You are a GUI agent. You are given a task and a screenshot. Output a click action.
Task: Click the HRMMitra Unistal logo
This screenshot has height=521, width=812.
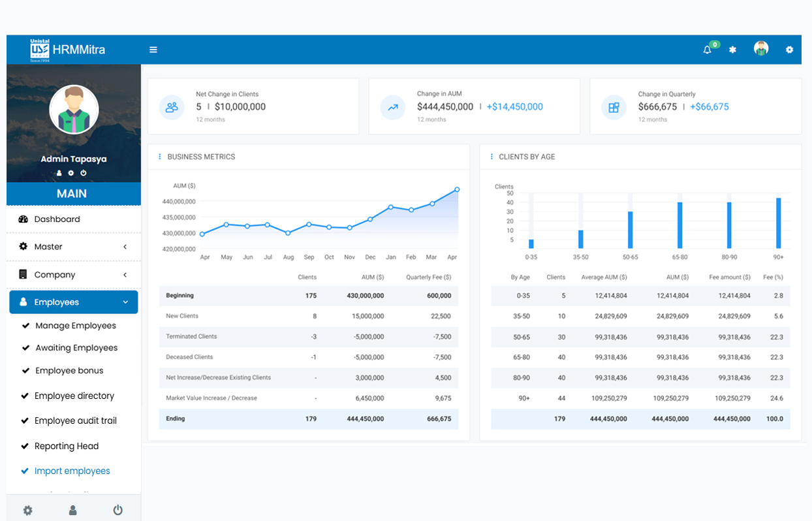tap(67, 50)
